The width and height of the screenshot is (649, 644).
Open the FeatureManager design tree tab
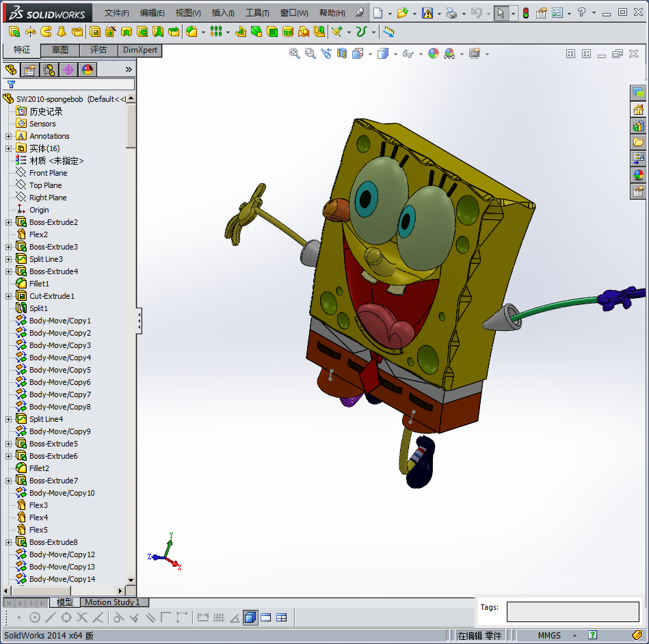click(x=11, y=70)
